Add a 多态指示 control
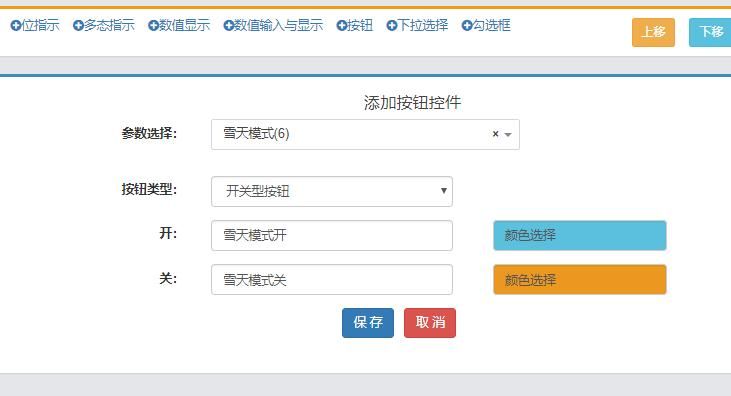Image resolution: width=731 pixels, height=396 pixels. (104, 25)
